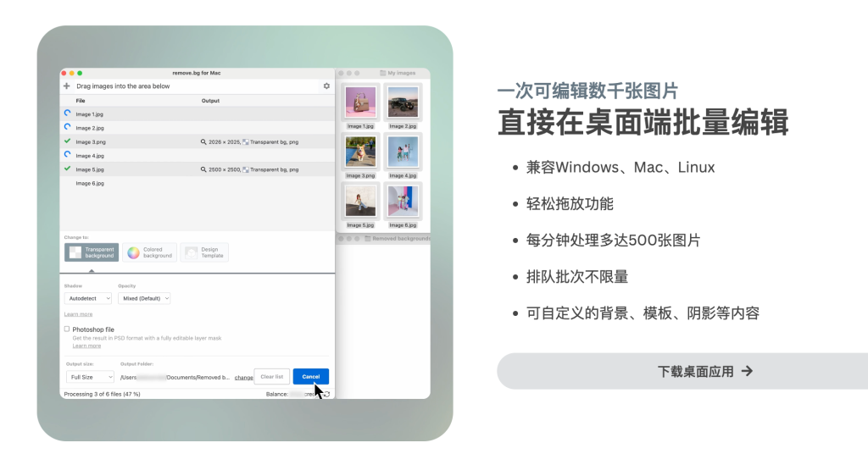The width and height of the screenshot is (868, 465).
Task: Click the 轻松拖放功能 bullet text
Action: (x=570, y=203)
